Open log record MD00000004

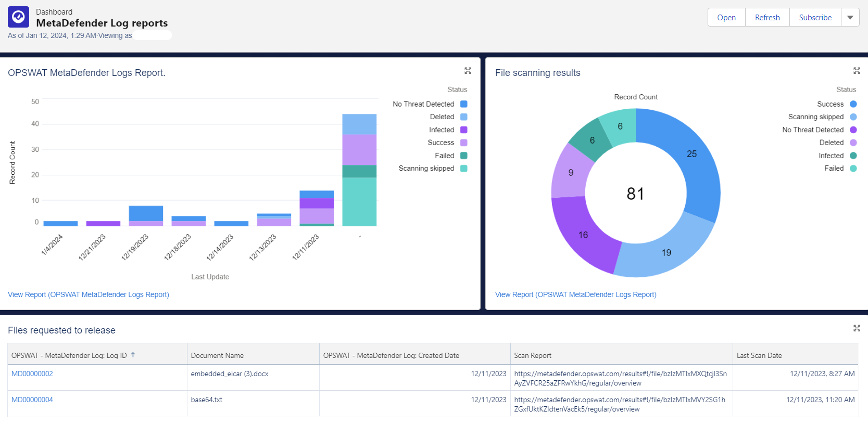[32, 400]
